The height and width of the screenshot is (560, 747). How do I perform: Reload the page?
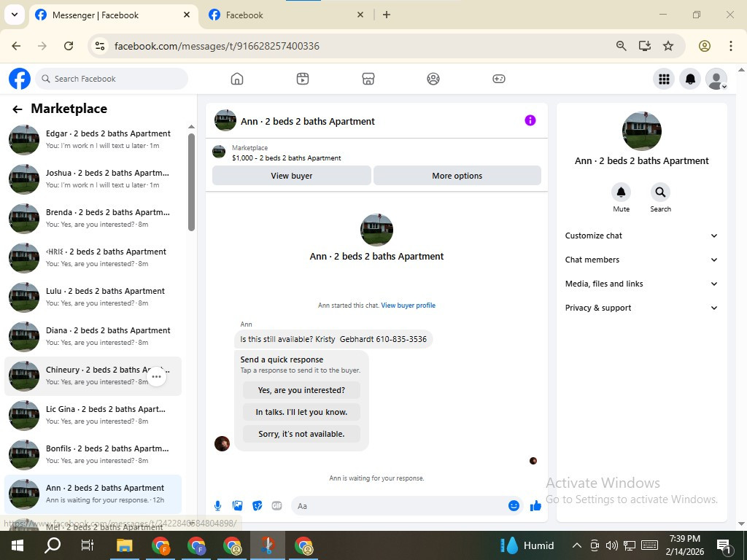[x=69, y=46]
